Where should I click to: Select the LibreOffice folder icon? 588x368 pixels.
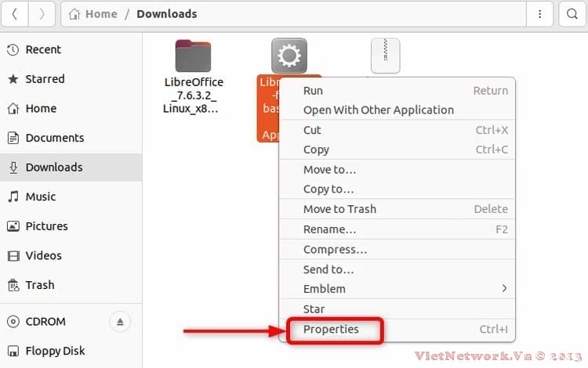pos(193,56)
